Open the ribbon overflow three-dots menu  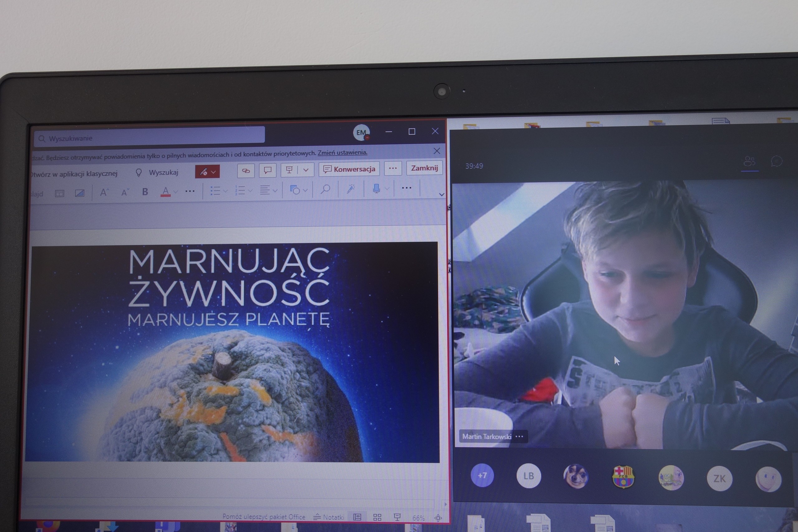tap(406, 188)
